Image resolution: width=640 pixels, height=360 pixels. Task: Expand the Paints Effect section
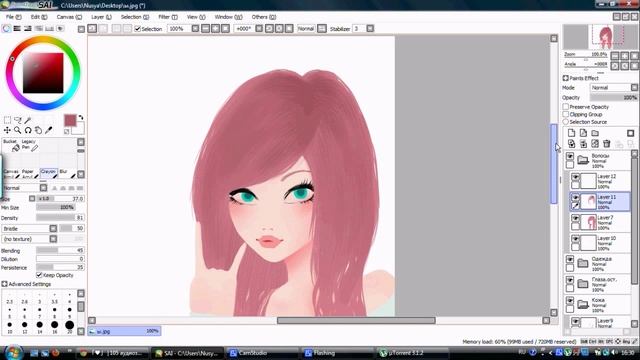(566, 78)
